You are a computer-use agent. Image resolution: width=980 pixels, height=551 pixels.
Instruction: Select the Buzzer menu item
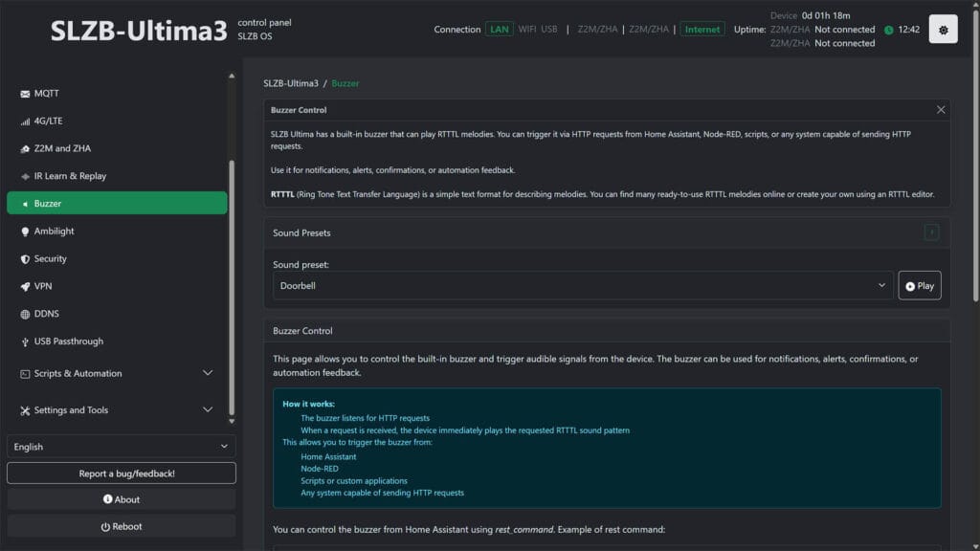coord(117,203)
